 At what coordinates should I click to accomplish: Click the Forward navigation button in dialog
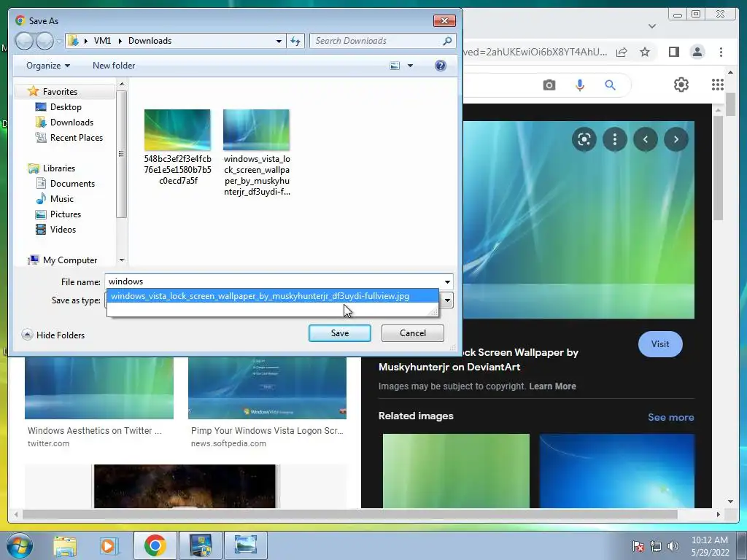pos(44,41)
